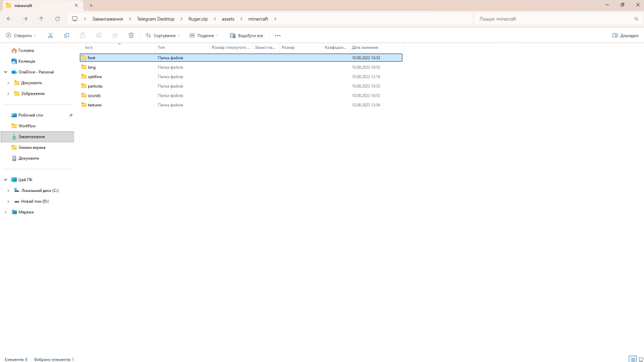644x362 pixels.
Task: Open the Подання view dropdown
Action: pos(204,35)
